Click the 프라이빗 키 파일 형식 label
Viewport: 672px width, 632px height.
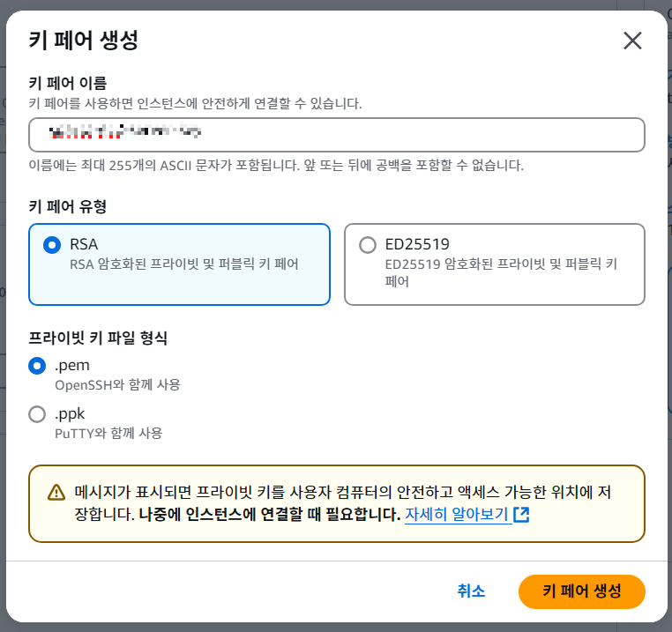coord(98,338)
